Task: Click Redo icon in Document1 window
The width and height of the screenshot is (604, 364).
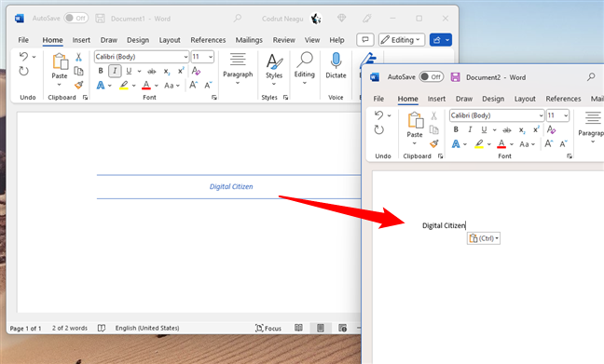Action: 24,71
